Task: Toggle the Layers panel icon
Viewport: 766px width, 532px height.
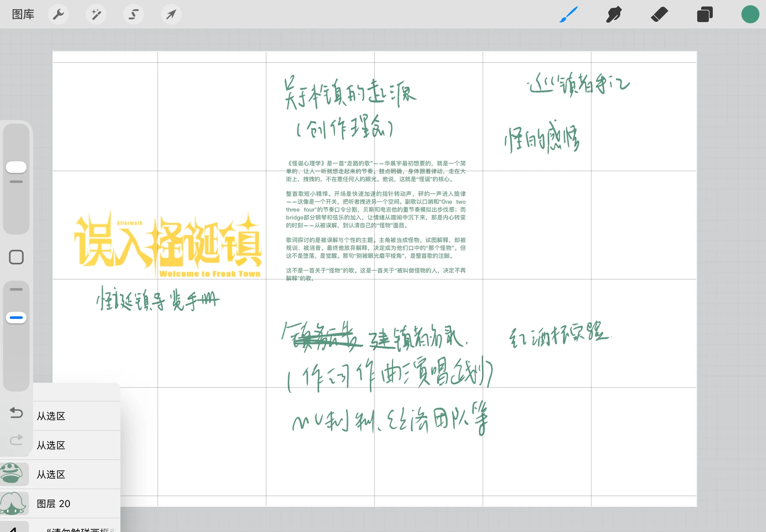Action: [705, 14]
